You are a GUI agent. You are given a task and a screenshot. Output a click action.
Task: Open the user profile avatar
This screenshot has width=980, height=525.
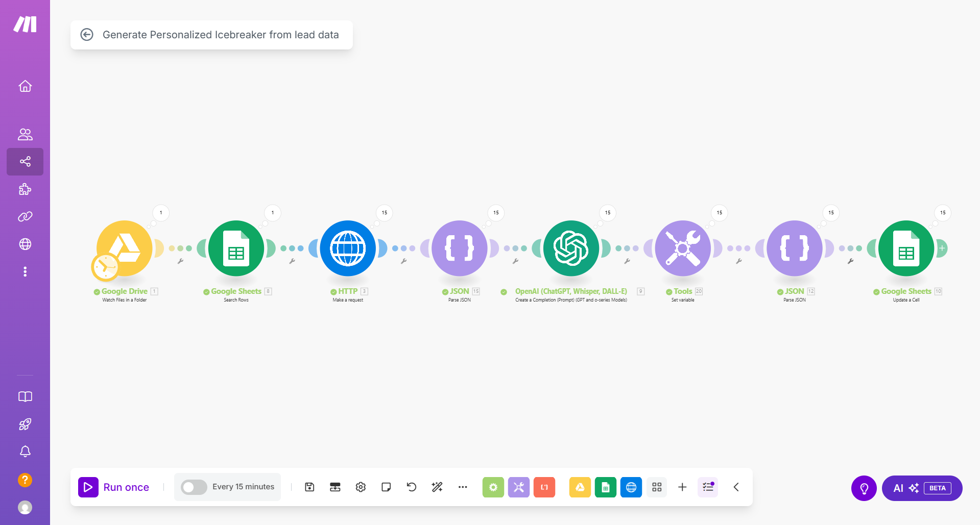pyautogui.click(x=25, y=507)
